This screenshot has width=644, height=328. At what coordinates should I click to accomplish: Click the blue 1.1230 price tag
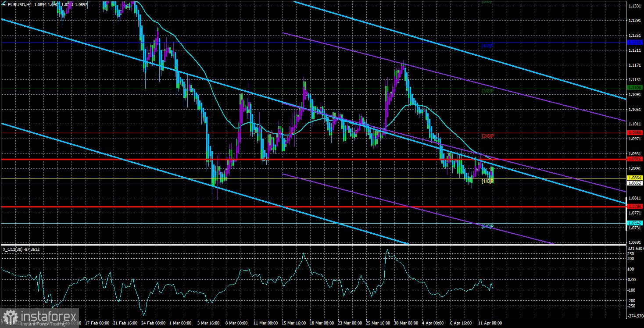pyautogui.click(x=635, y=43)
